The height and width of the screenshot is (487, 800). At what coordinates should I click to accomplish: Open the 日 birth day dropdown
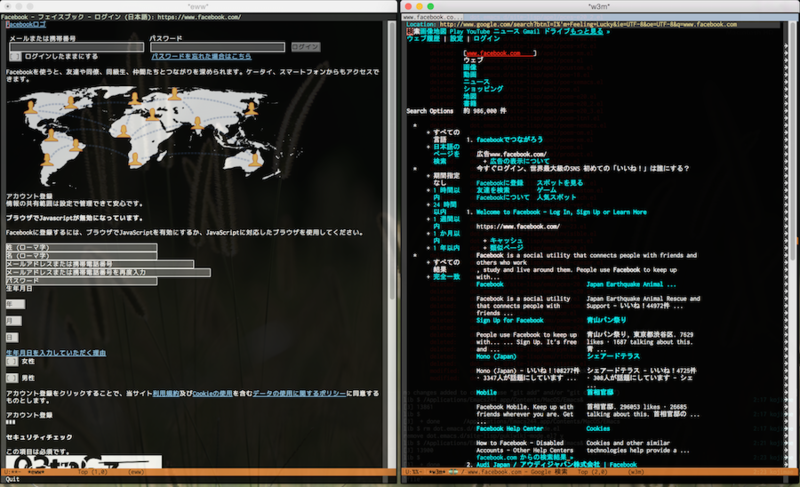tap(12, 338)
